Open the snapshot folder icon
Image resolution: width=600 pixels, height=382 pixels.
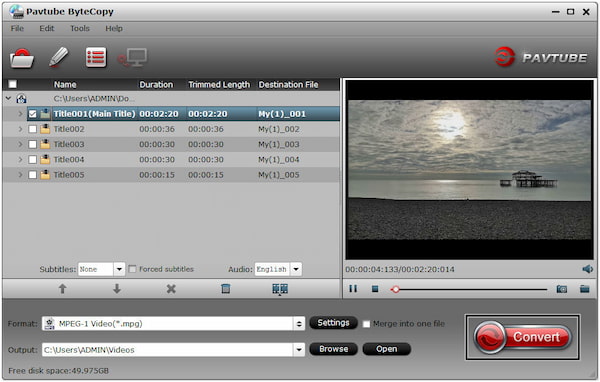(585, 289)
